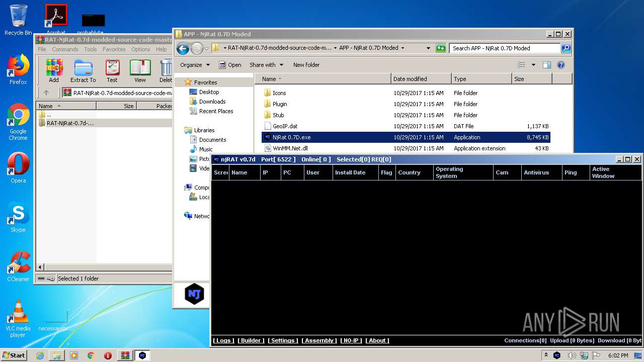The width and height of the screenshot is (644, 362).
Task: Select NjRat 0.7D.exe file
Action: (x=406, y=137)
